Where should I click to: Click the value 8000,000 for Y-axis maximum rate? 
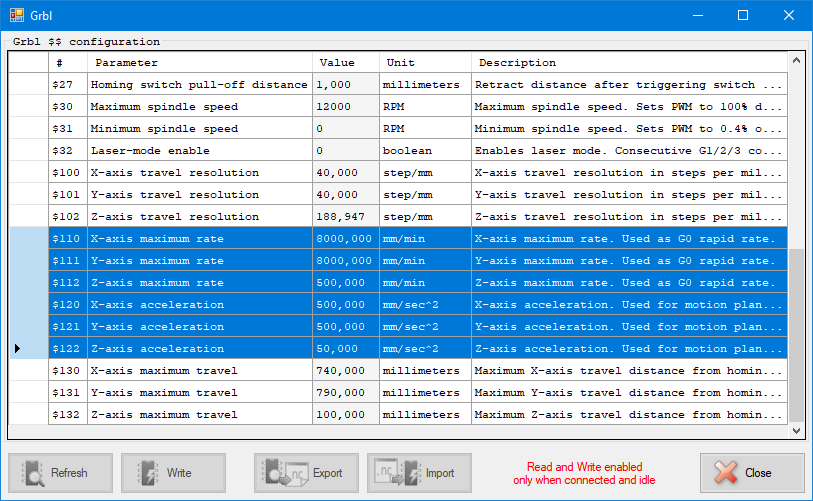click(x=346, y=260)
